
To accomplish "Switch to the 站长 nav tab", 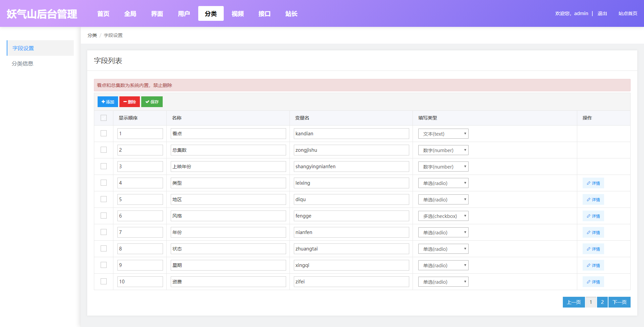I will coord(291,13).
